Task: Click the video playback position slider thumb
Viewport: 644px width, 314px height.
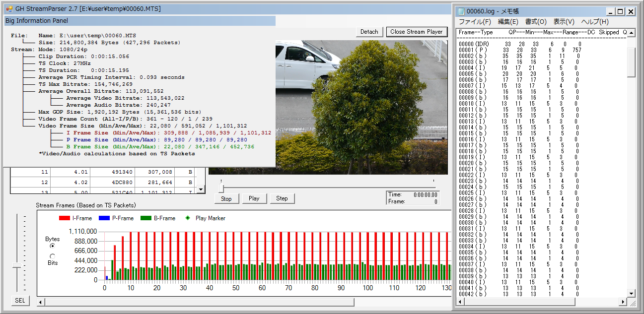Action: coord(221,188)
